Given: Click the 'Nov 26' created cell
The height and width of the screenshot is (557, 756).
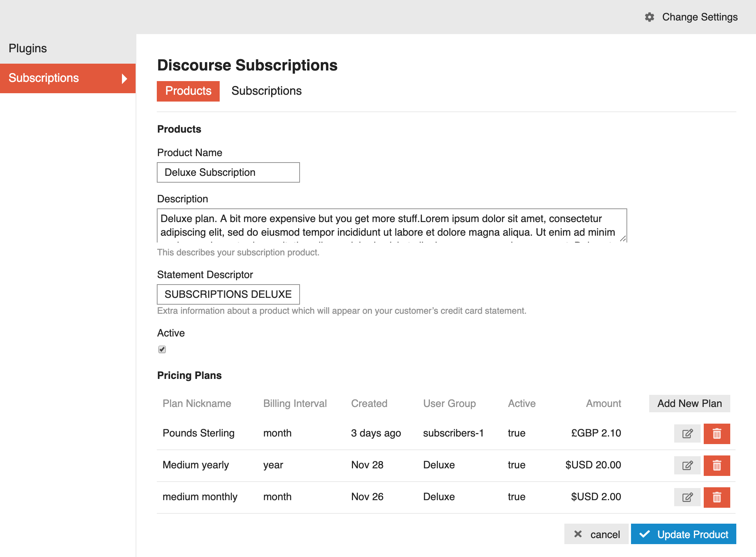Looking at the screenshot, I should 367,497.
